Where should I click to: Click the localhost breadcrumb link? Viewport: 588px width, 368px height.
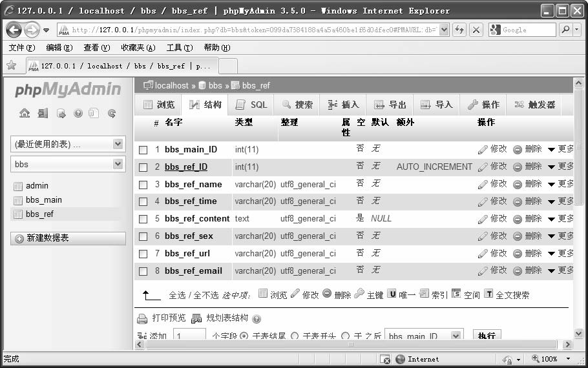[171, 86]
